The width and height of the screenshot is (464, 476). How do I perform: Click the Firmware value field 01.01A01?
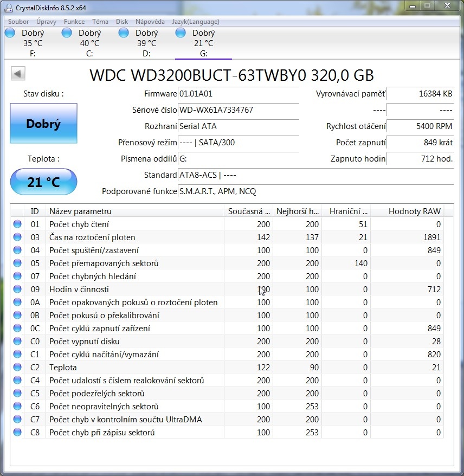tap(239, 94)
